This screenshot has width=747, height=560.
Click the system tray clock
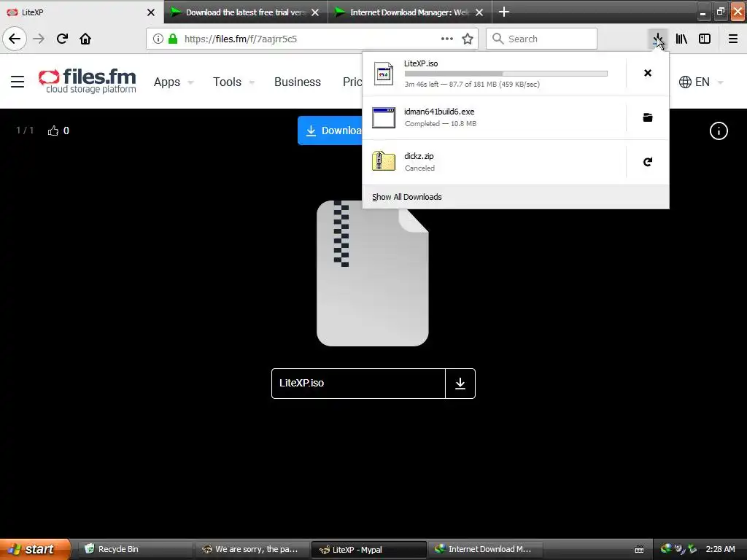pyautogui.click(x=720, y=549)
